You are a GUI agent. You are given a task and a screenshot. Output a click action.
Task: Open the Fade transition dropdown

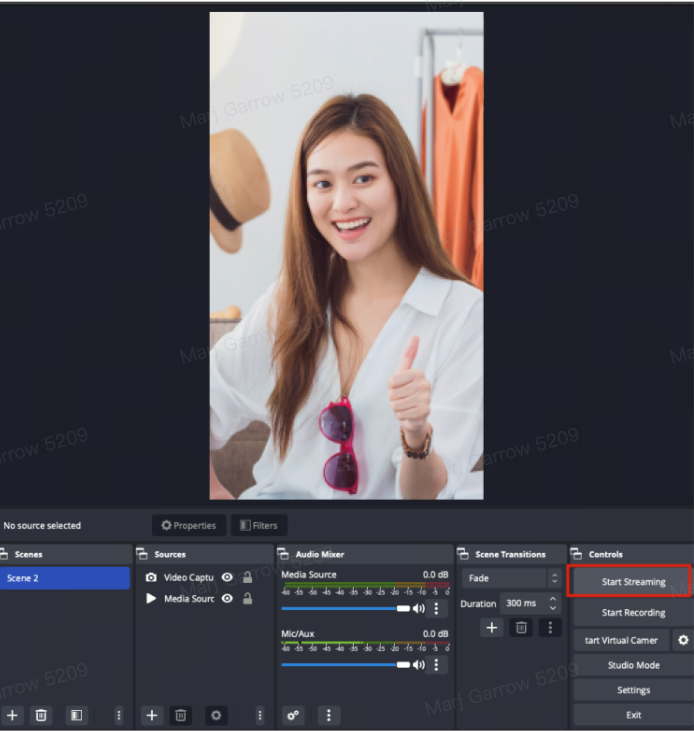514,578
